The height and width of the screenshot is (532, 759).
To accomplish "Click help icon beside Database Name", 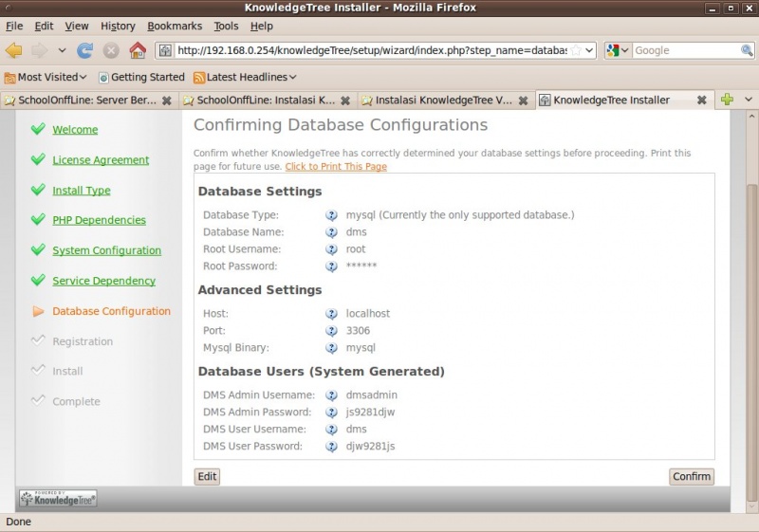I will (x=331, y=232).
